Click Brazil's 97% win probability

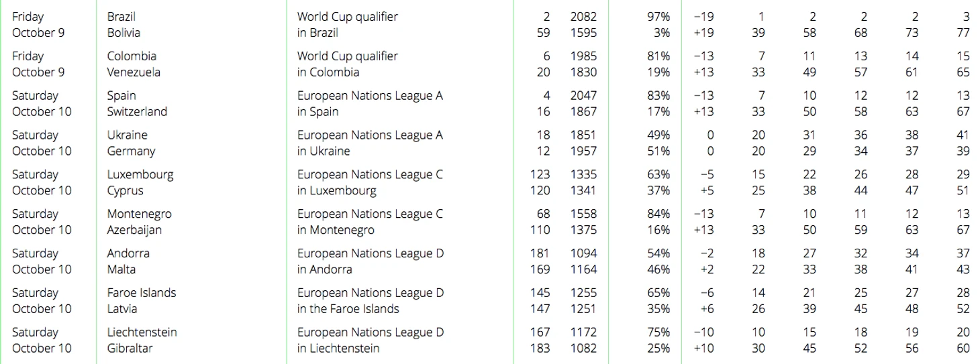pos(658,17)
